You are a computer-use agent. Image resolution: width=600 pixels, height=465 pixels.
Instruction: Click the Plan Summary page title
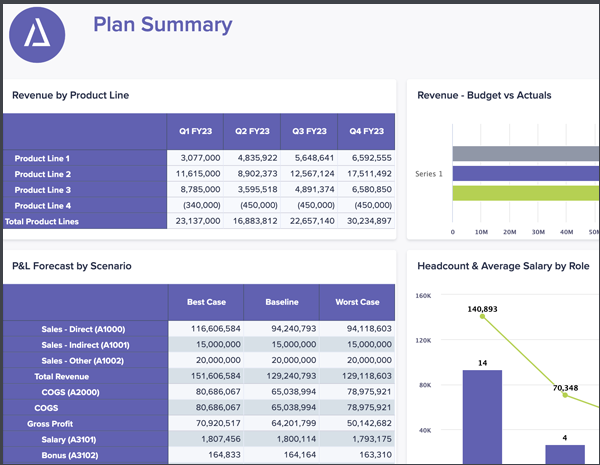[163, 25]
